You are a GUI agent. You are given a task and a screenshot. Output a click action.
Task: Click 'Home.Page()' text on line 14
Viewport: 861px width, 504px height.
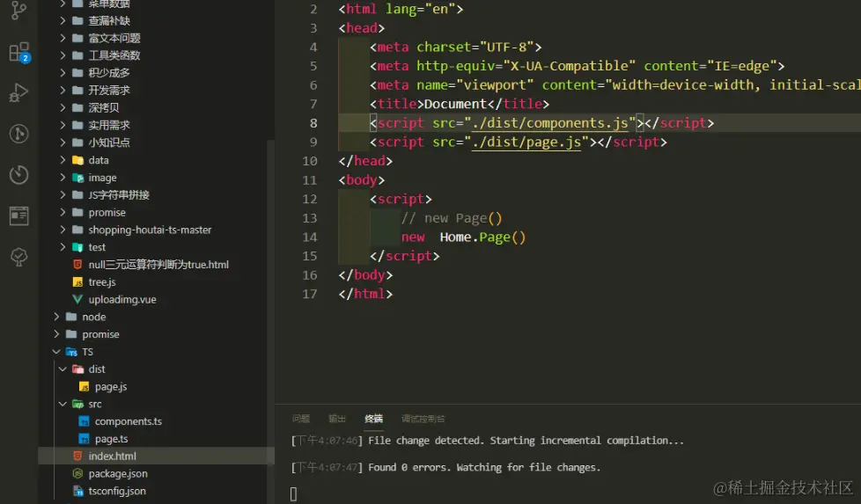tap(482, 237)
